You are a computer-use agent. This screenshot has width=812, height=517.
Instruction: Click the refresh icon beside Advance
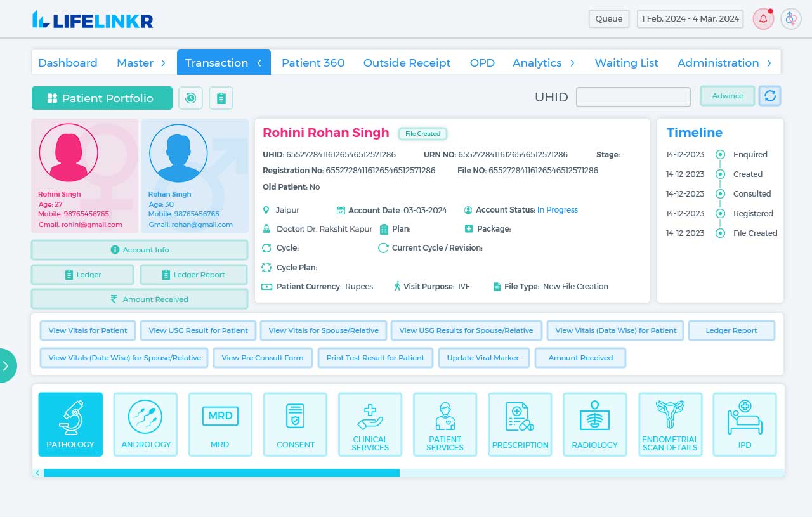coord(770,96)
